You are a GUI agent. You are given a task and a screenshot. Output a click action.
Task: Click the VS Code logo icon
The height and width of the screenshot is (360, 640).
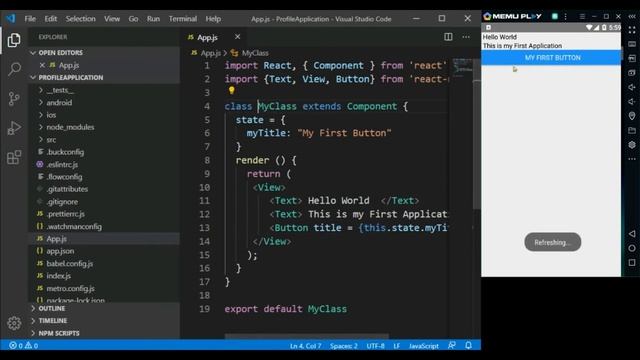coord(10,18)
